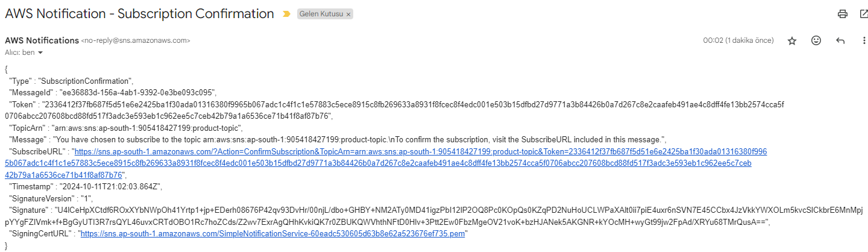Image resolution: width=868 pixels, height=252 pixels.
Task: Add an emoji reaction to the message
Action: click(816, 40)
